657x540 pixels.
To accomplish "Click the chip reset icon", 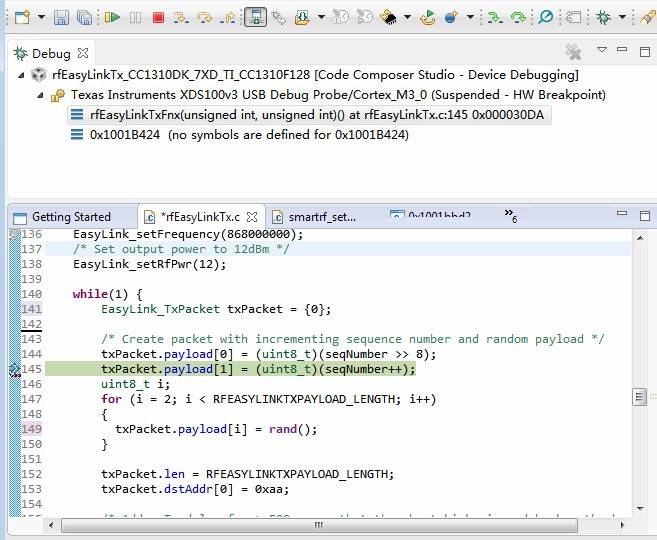I will (x=388, y=18).
